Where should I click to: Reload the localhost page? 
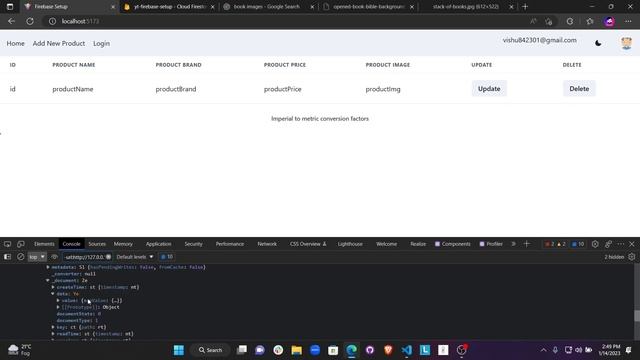(30, 21)
